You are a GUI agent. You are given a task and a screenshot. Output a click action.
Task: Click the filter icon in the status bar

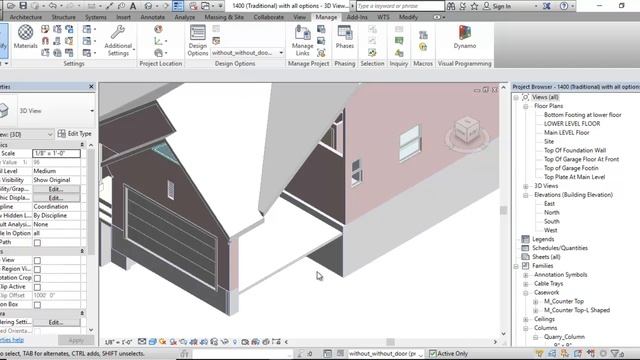point(616,353)
